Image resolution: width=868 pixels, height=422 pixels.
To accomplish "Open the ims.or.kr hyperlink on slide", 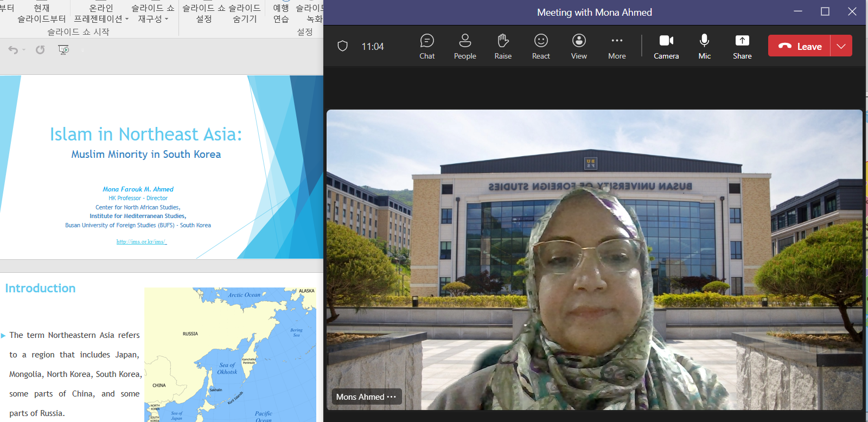I will click(x=141, y=241).
